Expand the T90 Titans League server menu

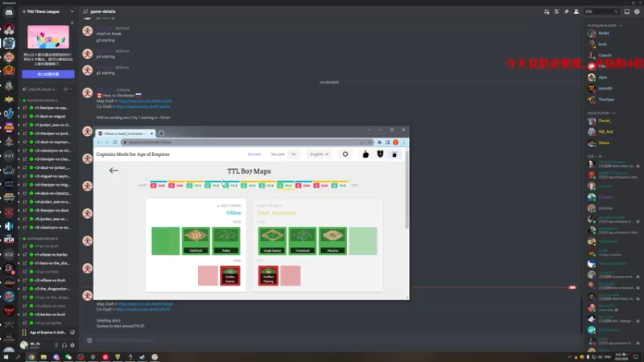tap(72, 11)
